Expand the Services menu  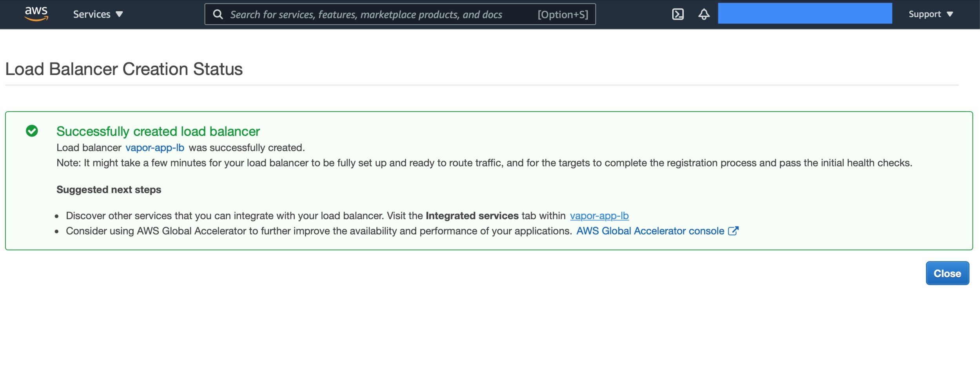(x=92, y=14)
